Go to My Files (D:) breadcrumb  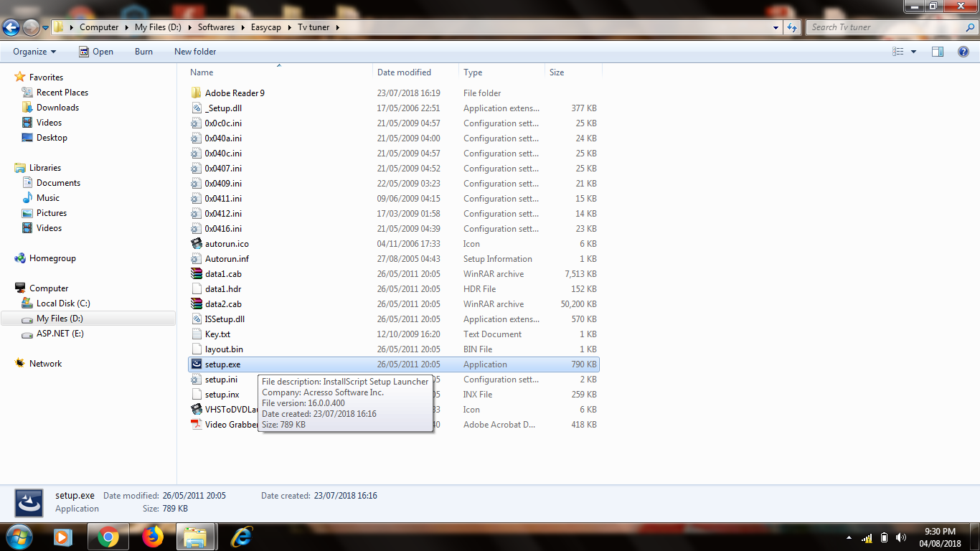pyautogui.click(x=159, y=27)
